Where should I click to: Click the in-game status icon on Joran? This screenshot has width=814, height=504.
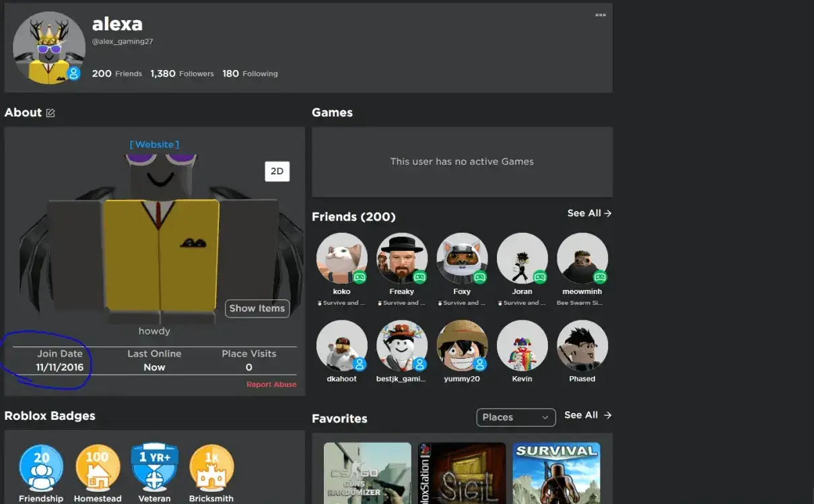[x=540, y=277]
